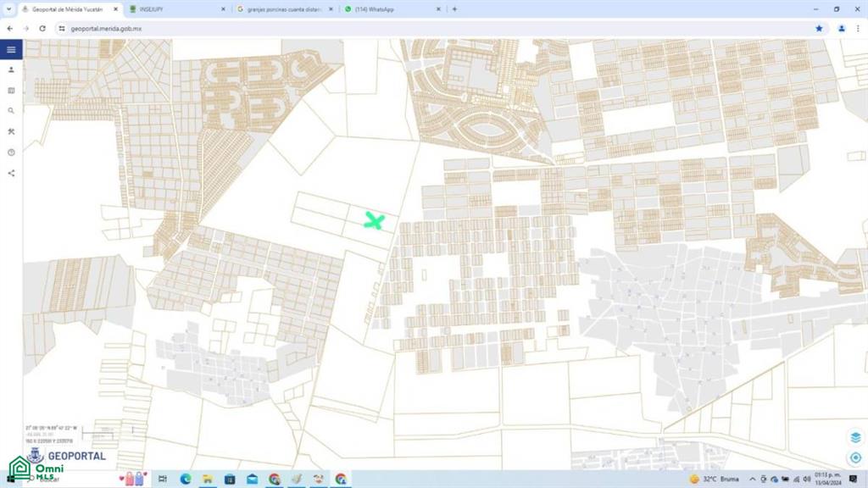The width and height of the screenshot is (868, 488).
Task: Open the tools (wrench) icon in sidebar
Action: coord(11,131)
